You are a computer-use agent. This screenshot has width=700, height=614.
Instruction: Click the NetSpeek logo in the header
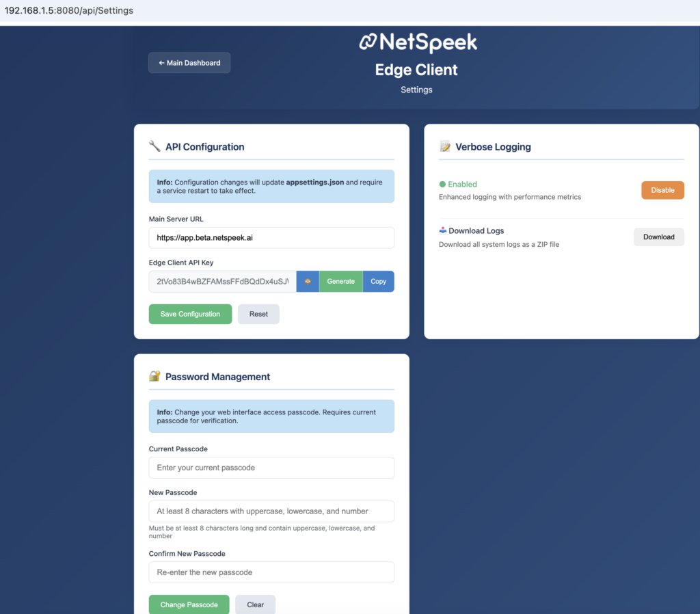[418, 42]
